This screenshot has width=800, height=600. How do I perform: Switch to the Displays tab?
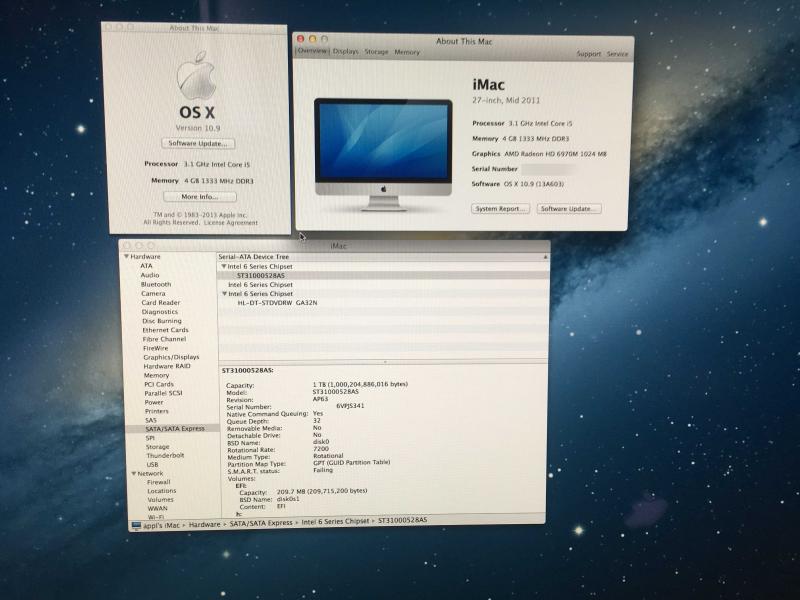tap(345, 51)
